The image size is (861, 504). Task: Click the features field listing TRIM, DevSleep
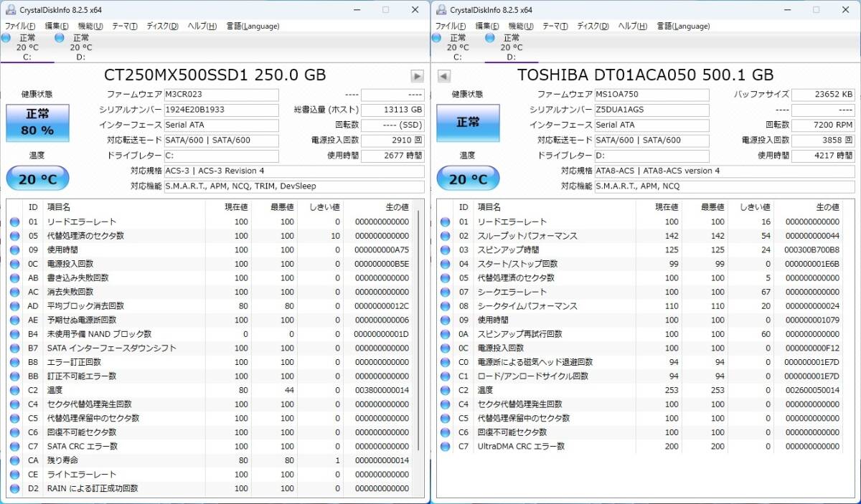[294, 186]
